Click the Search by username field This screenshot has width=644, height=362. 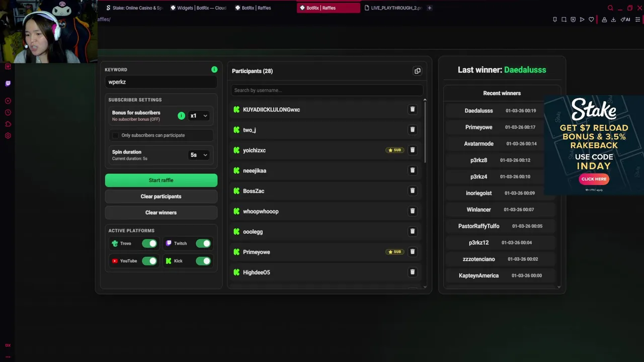[327, 90]
